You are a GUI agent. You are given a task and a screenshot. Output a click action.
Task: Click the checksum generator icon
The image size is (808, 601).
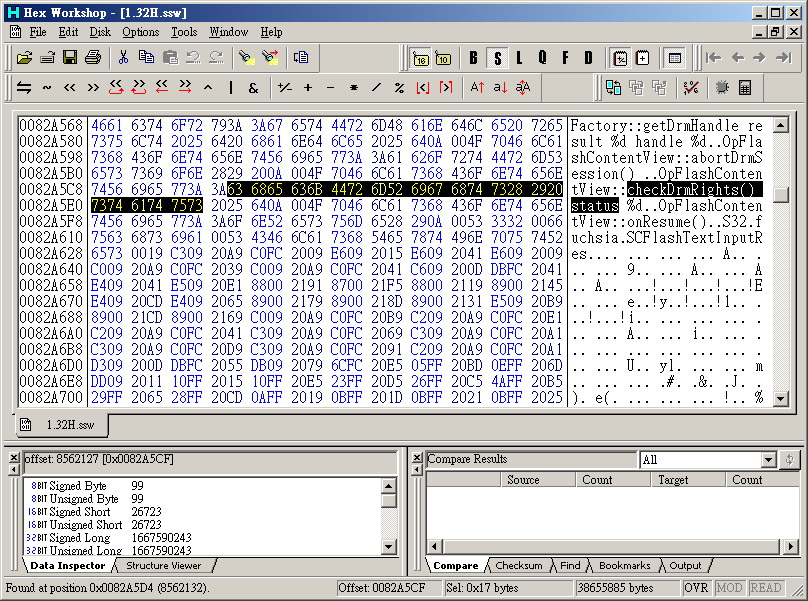tap(691, 87)
